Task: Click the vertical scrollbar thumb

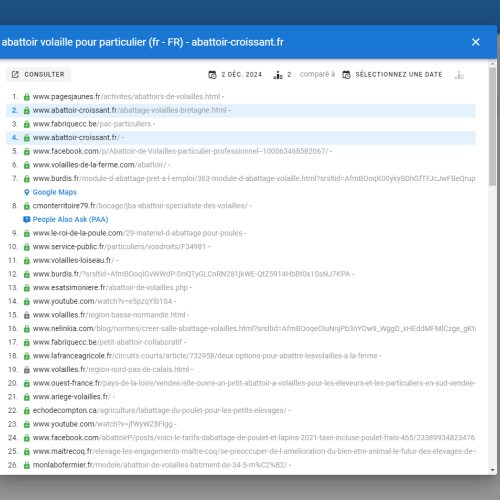Action: [493, 127]
